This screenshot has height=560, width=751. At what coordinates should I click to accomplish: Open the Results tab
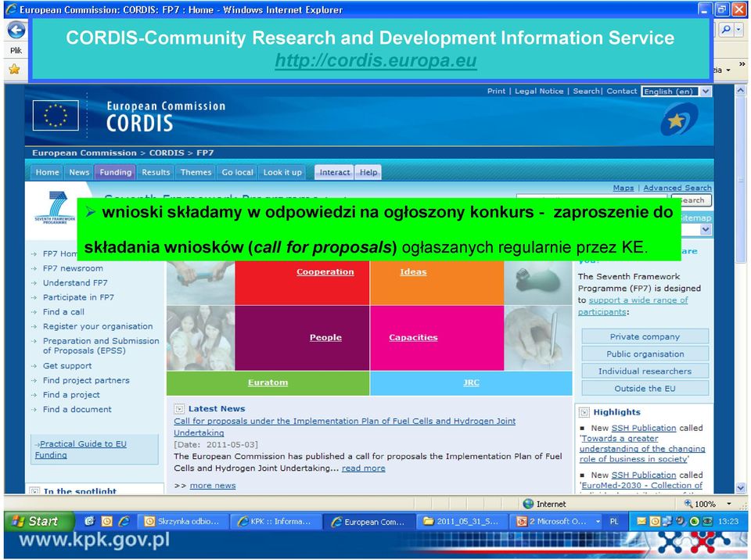point(156,172)
